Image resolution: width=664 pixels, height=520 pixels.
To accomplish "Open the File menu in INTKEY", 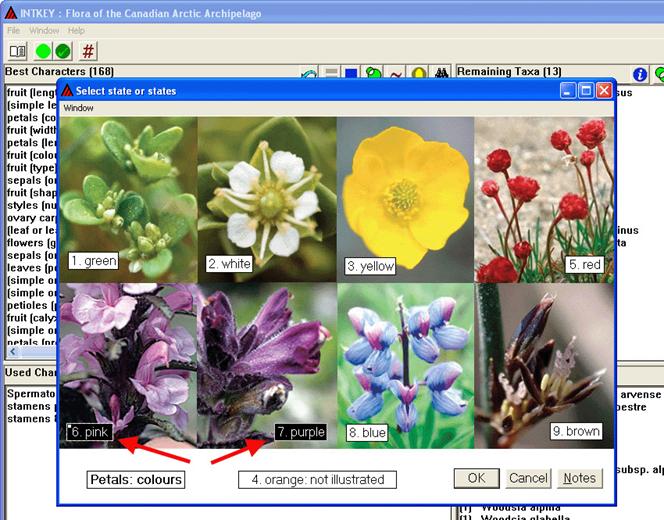I will (x=14, y=31).
